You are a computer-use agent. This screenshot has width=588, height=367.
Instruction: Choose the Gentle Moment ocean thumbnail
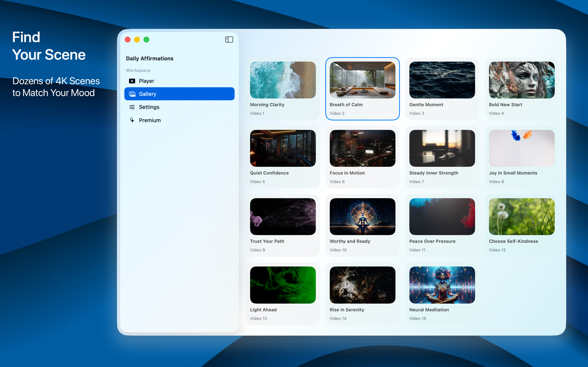coord(442,80)
